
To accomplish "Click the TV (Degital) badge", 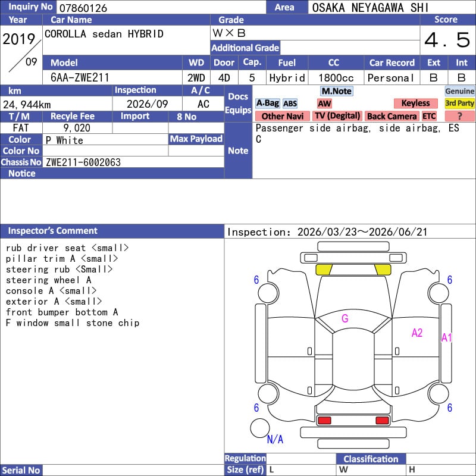I will point(337,117).
